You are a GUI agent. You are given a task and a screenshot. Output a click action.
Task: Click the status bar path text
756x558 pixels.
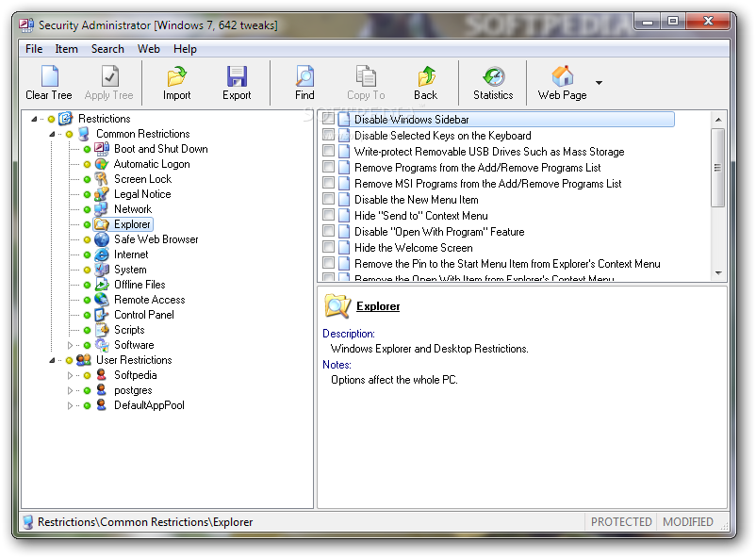tap(145, 522)
